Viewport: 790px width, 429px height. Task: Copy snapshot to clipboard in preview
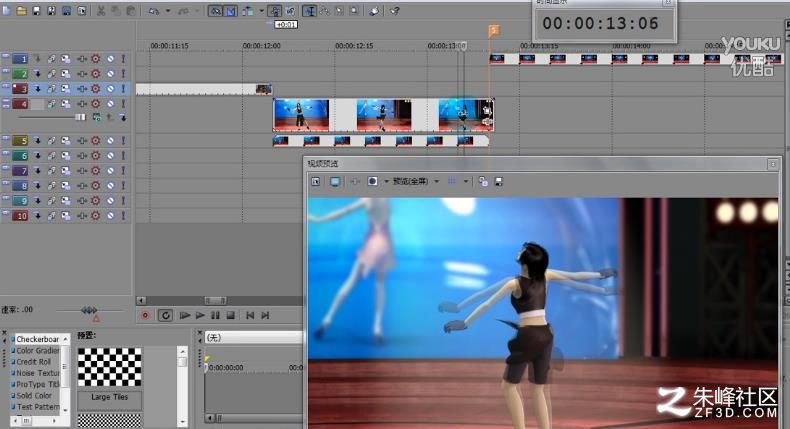coord(483,181)
